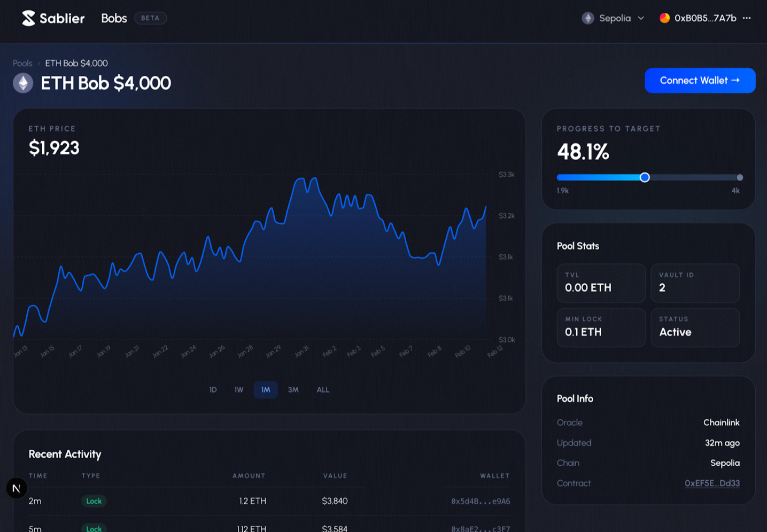767x532 pixels.
Task: Click the Lock badge in the 2m row
Action: [x=94, y=501]
